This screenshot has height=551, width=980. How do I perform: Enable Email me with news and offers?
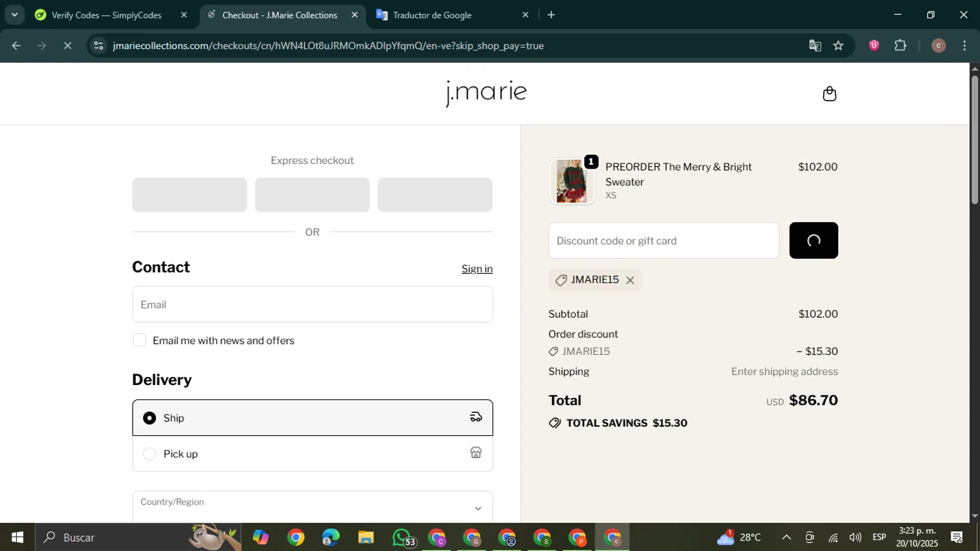pos(139,340)
